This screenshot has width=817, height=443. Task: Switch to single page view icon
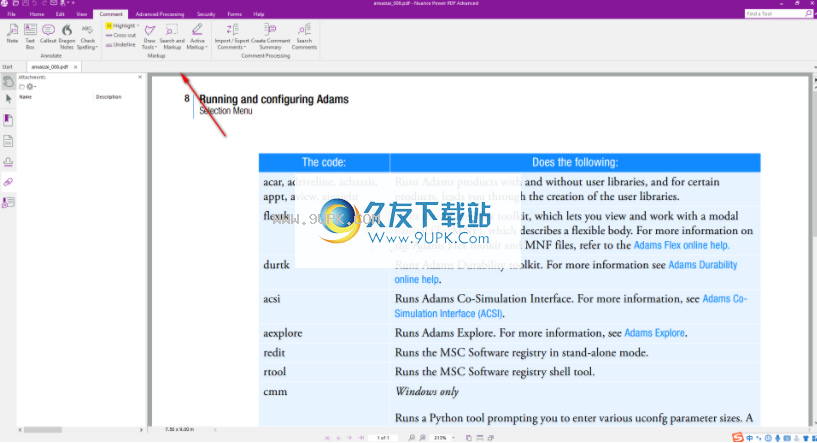click(468, 438)
